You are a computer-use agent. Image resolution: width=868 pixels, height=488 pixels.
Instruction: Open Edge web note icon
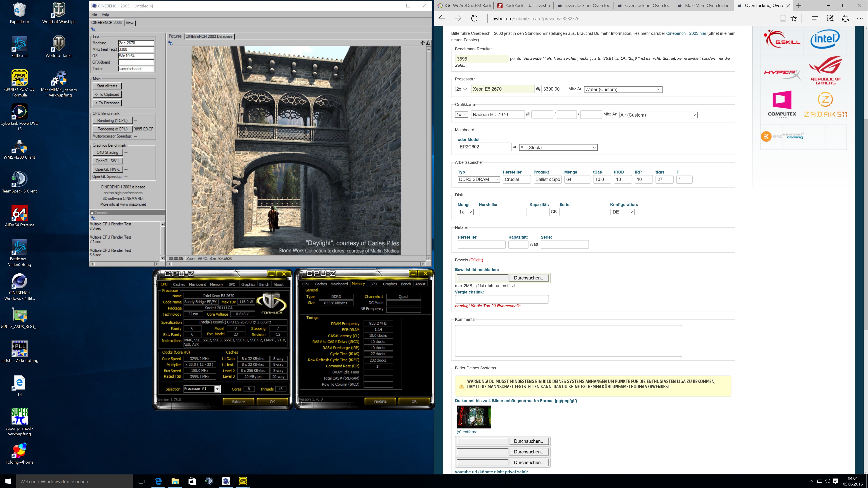tap(830, 19)
